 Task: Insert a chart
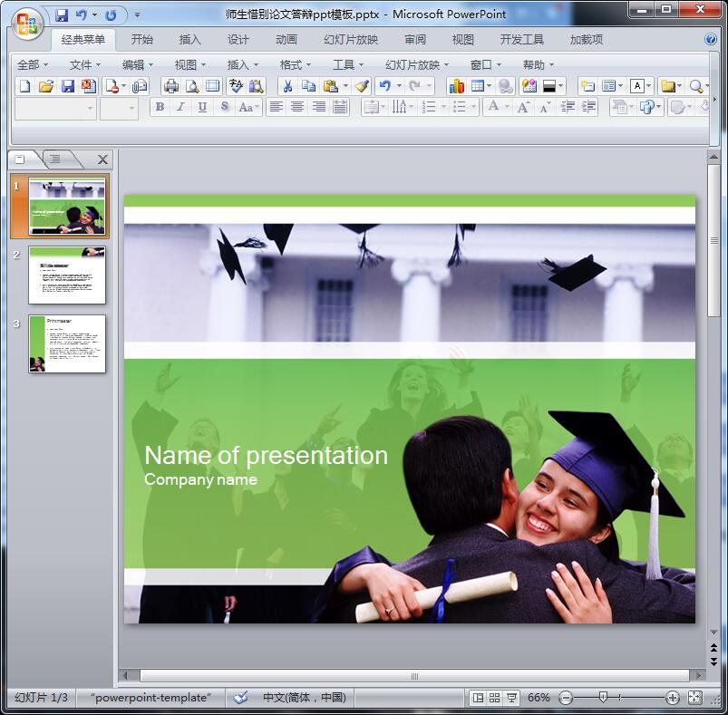pyautogui.click(x=456, y=86)
